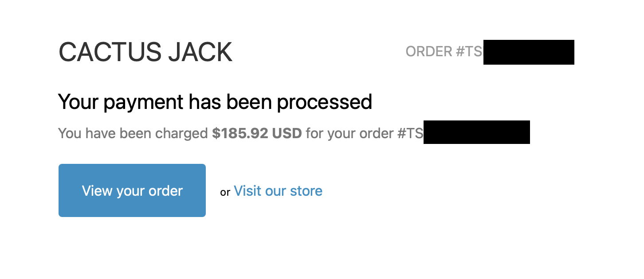Screen dimensions: 644x279
Task: Click the redacted box after the charge message
Action: coord(477,132)
